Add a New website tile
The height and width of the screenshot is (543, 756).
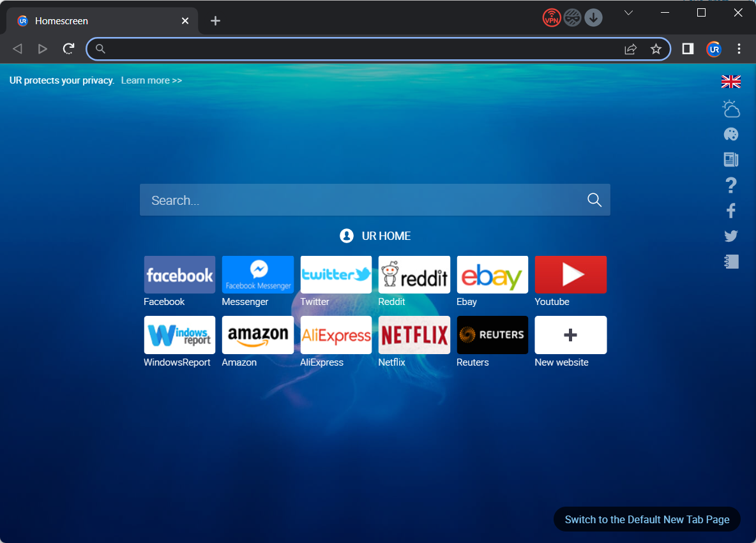[x=570, y=335]
